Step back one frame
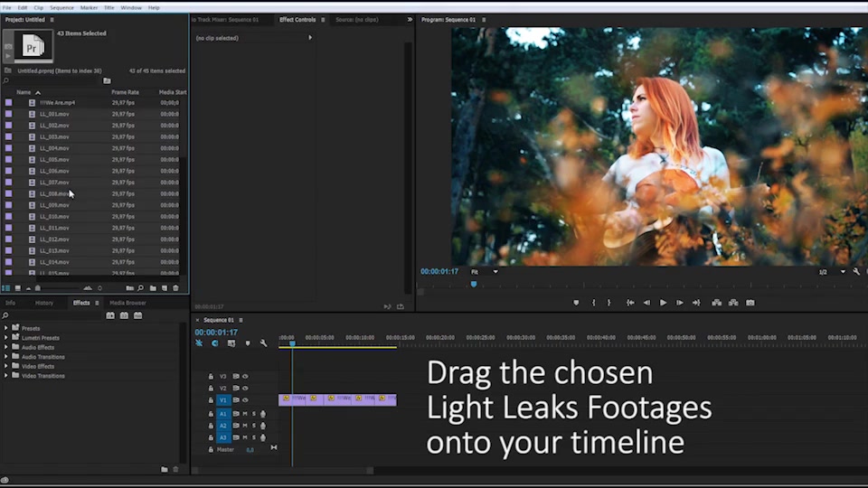Image resolution: width=868 pixels, height=488 pixels. (646, 303)
